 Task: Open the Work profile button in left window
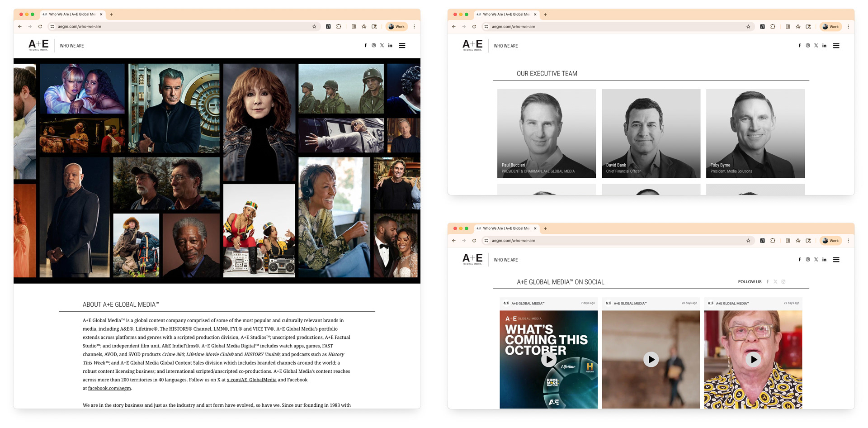click(396, 27)
